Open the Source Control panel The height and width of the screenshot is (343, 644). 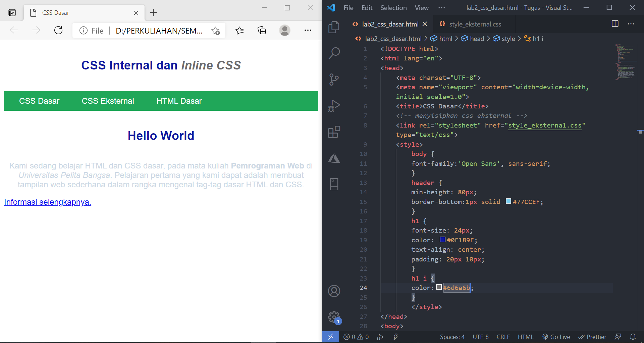tap(334, 79)
